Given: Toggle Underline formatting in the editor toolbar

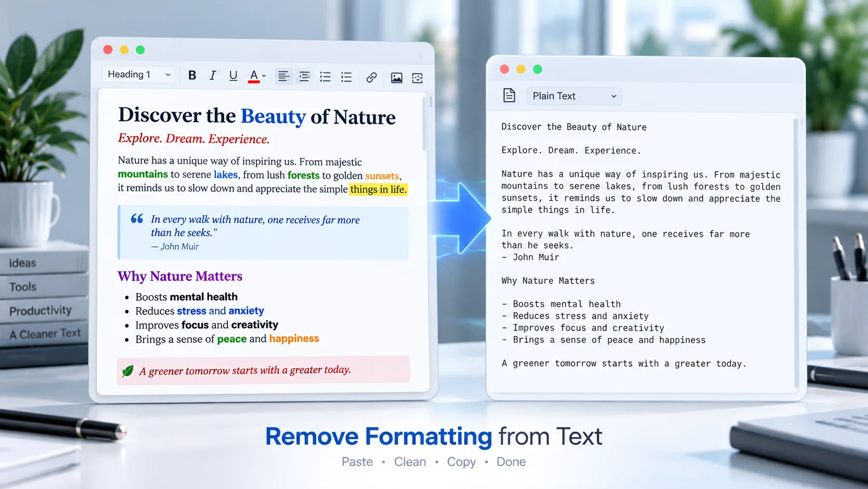Looking at the screenshot, I should coord(233,76).
